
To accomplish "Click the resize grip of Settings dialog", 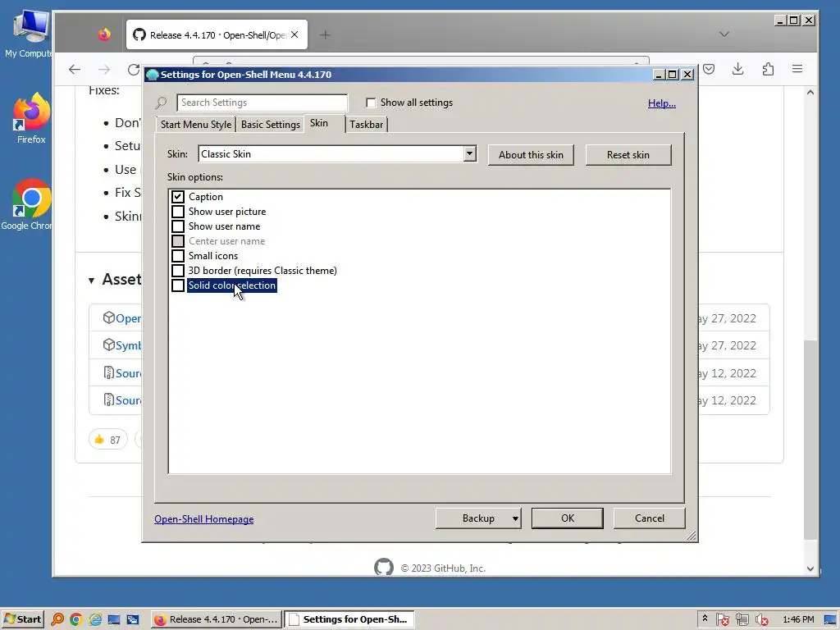I will pos(691,535).
